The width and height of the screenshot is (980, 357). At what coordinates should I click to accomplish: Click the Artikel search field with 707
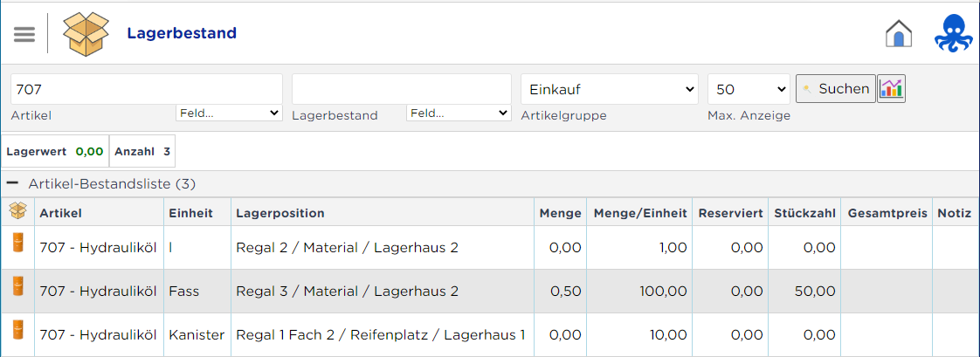(146, 89)
